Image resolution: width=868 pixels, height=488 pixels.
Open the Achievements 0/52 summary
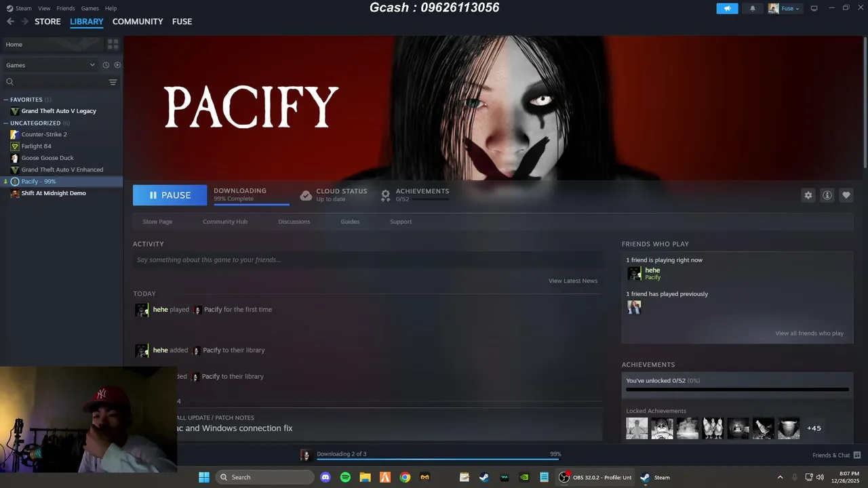click(x=414, y=195)
